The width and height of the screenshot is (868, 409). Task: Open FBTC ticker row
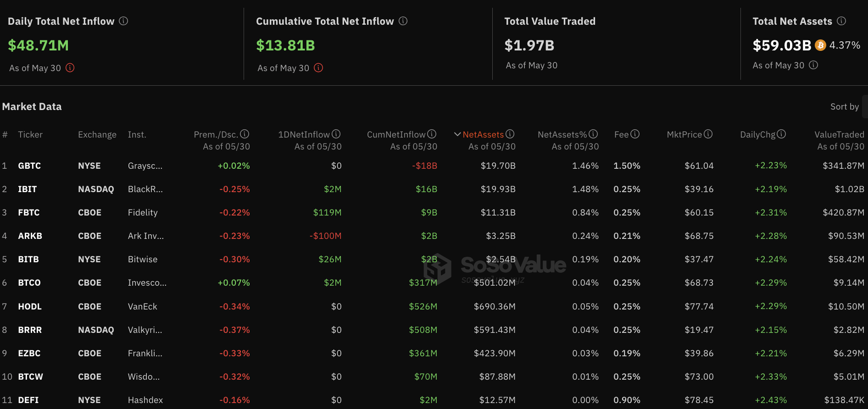(x=29, y=212)
